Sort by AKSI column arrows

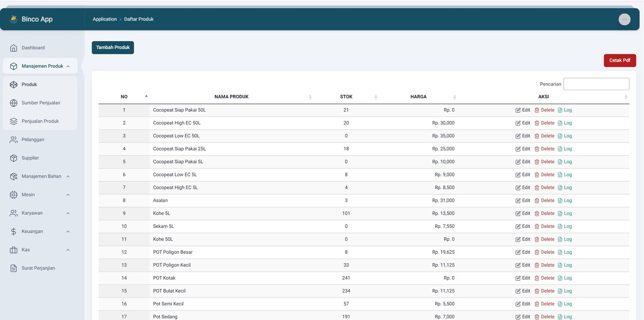pyautogui.click(x=626, y=97)
